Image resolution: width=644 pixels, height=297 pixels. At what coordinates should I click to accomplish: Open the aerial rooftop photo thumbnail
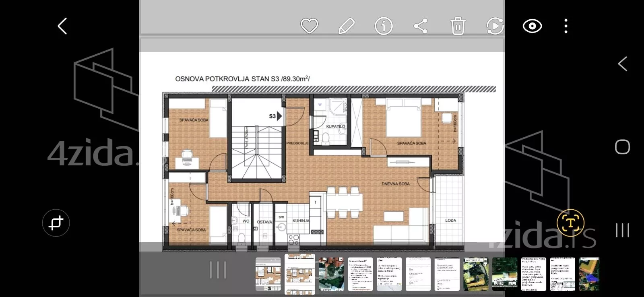coord(331,274)
